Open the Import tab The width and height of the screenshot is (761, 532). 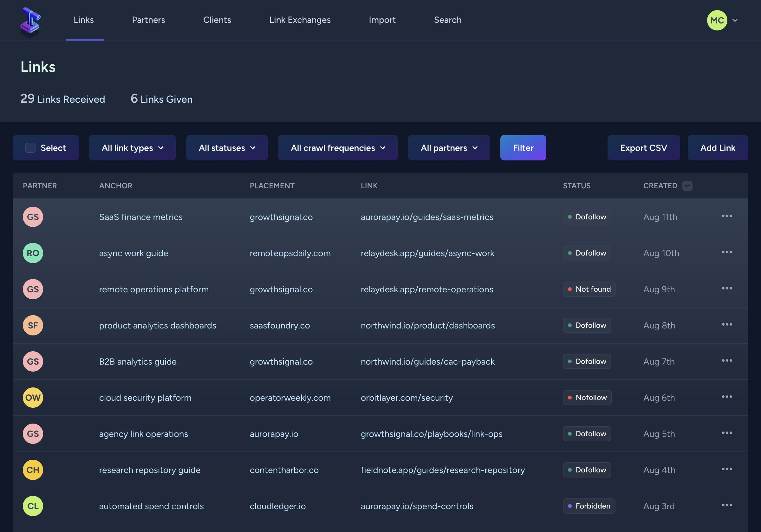click(x=382, y=20)
